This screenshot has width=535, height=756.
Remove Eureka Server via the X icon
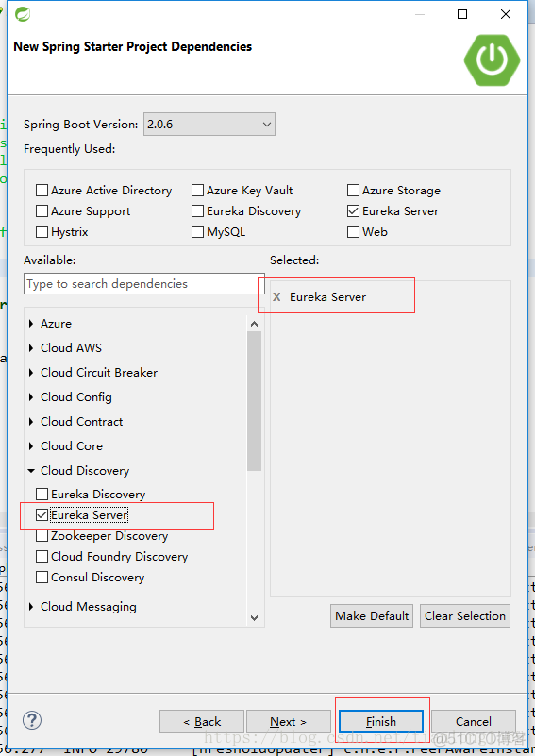coord(276,297)
